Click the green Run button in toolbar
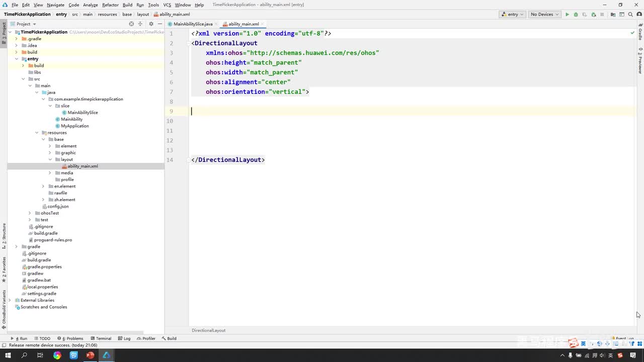The height and width of the screenshot is (362, 644). click(567, 15)
